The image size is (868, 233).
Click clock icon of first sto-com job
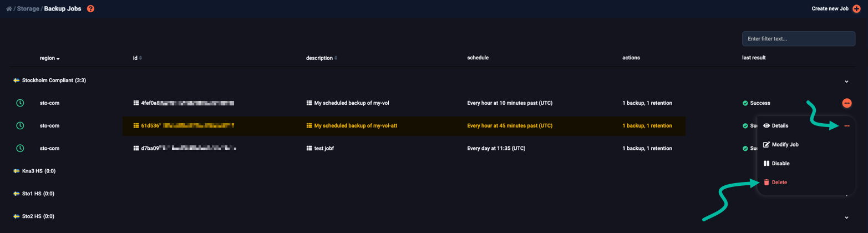click(x=20, y=103)
